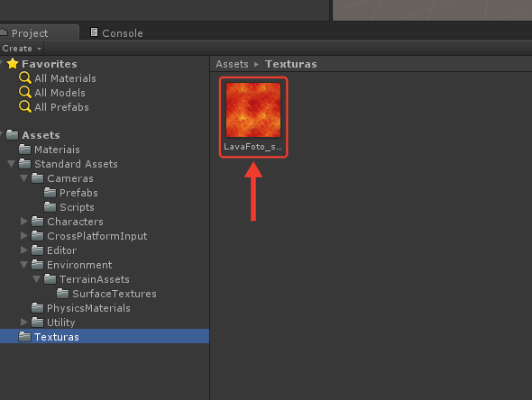
Task: Open the Create dropdown menu
Action: point(22,49)
